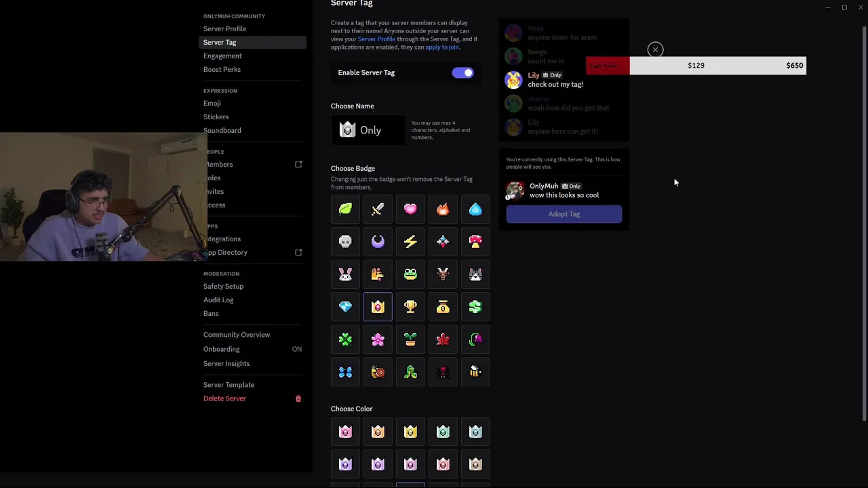Go to Engagement settings

tap(253, 56)
